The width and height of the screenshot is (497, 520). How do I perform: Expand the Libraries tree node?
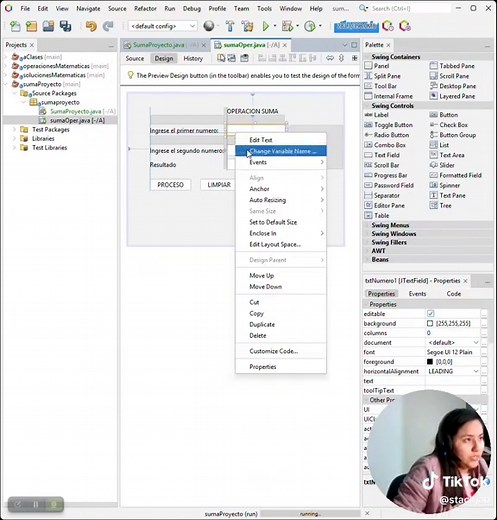pos(14,138)
